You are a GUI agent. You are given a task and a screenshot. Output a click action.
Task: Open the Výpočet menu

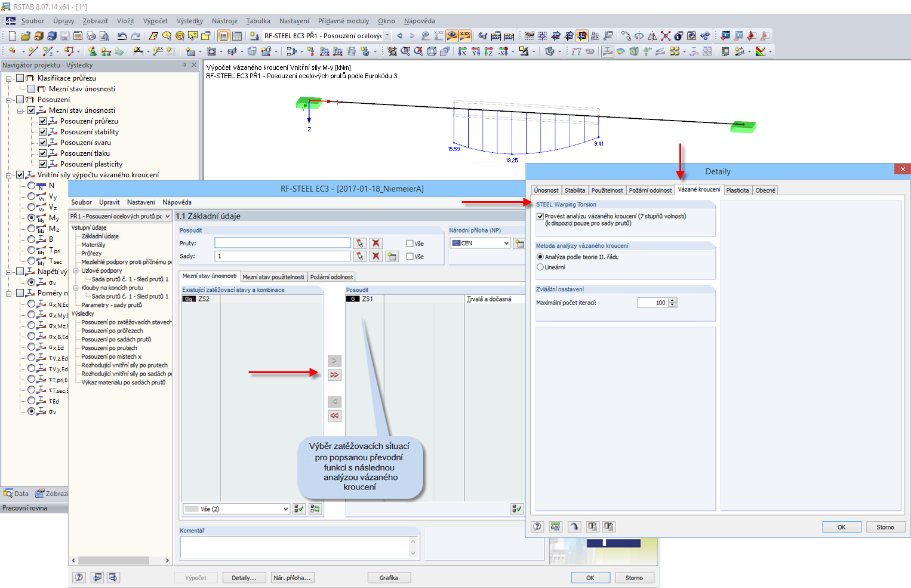[155, 21]
